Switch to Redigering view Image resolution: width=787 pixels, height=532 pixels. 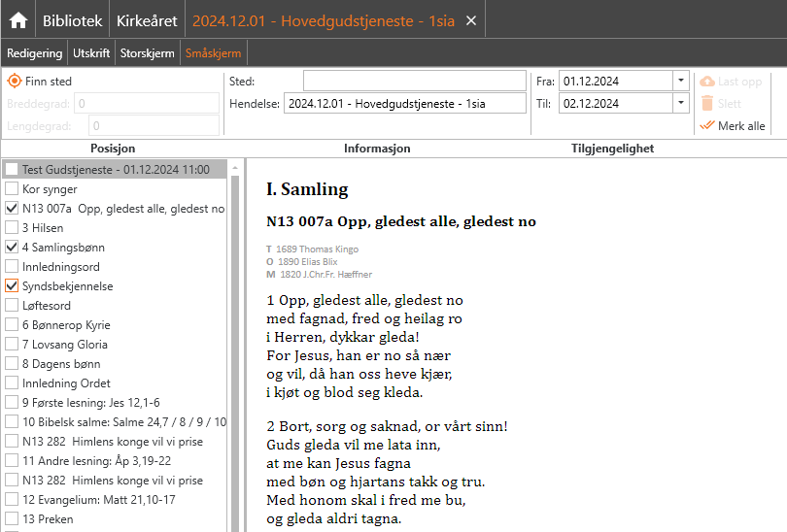(35, 53)
